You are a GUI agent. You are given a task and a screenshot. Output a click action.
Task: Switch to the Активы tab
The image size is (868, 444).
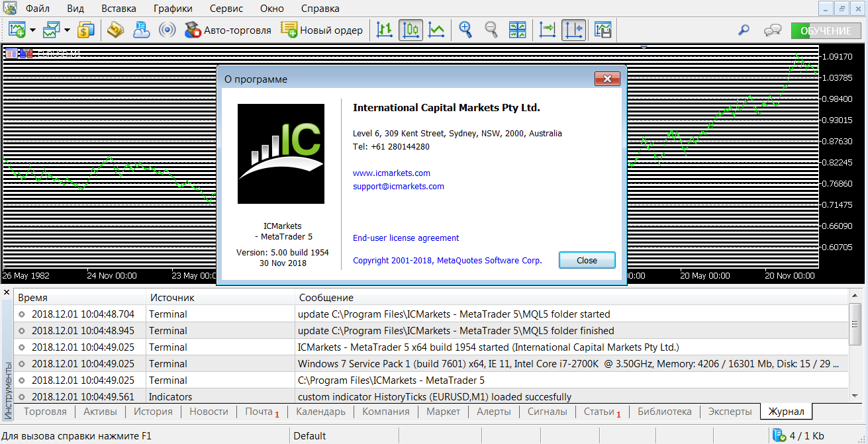(x=100, y=412)
